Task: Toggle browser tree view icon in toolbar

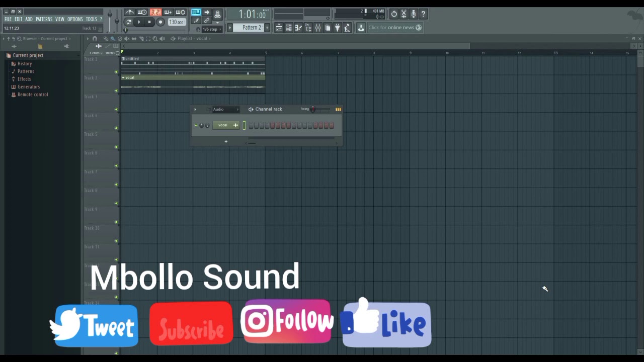Action: [x=308, y=28]
